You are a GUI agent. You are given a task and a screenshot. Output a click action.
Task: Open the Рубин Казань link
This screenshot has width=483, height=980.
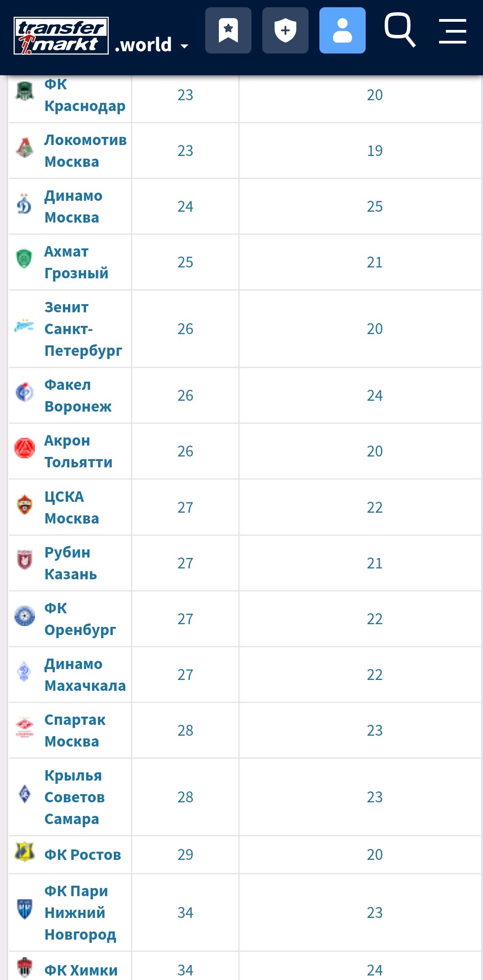coord(71,563)
